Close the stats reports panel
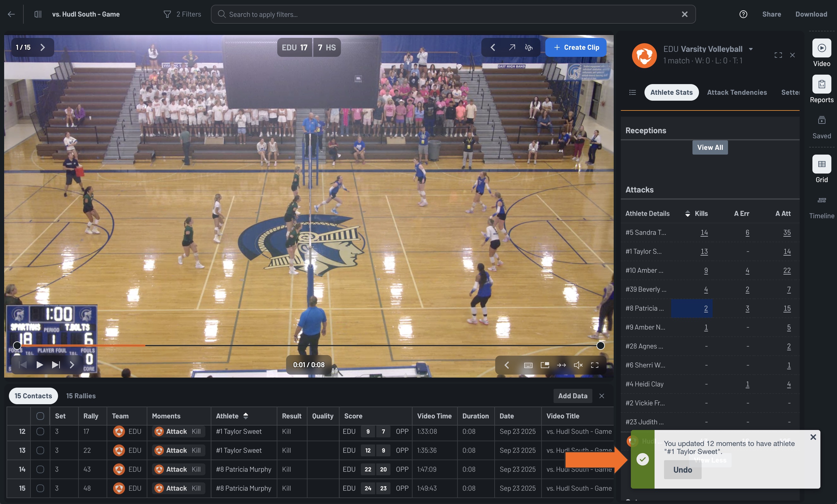The width and height of the screenshot is (837, 504). (x=792, y=55)
